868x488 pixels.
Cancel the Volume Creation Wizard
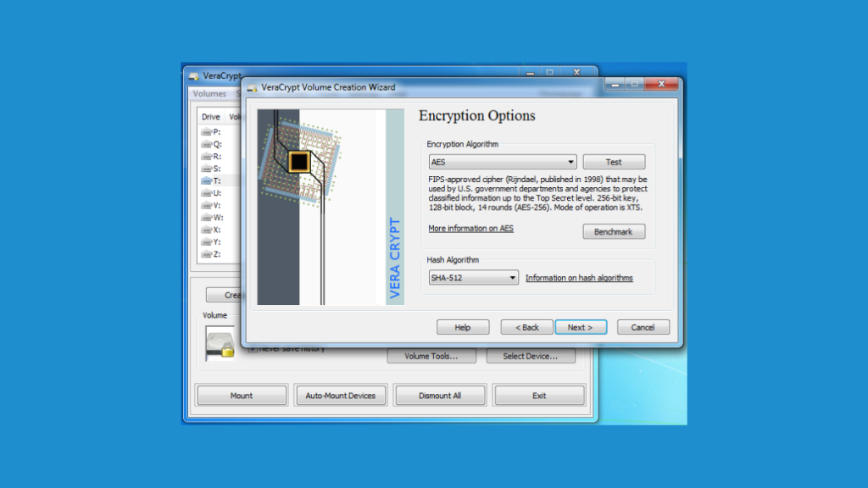click(x=643, y=328)
